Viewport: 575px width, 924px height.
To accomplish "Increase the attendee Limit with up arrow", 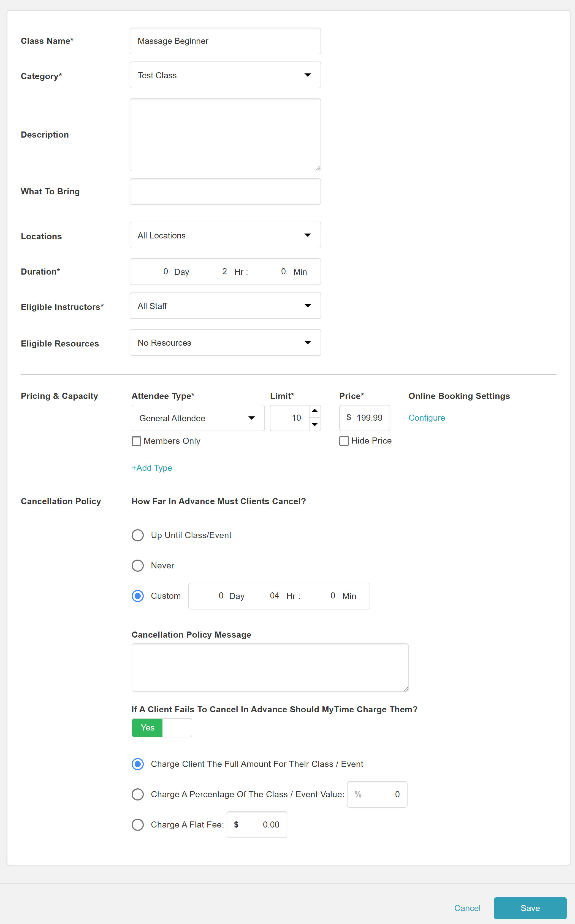I will [314, 411].
